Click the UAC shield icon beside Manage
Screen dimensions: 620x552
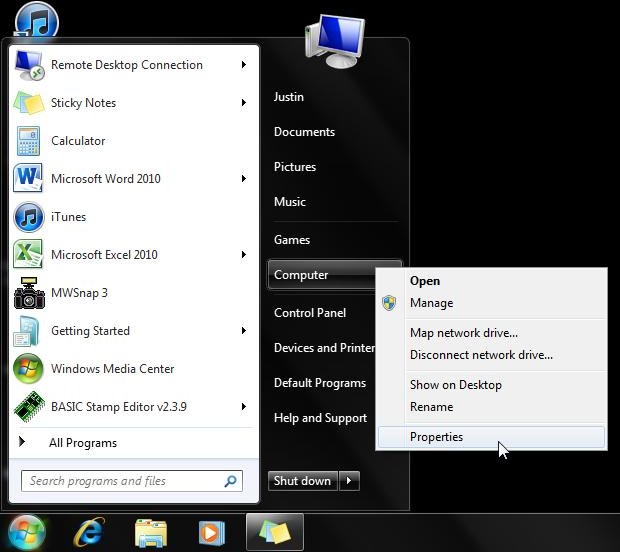tap(389, 303)
